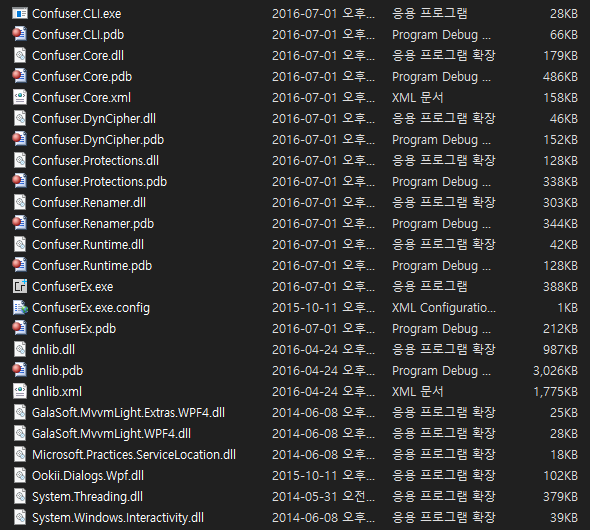Select the file name Confuser.Renamer.dll

[x=89, y=203]
